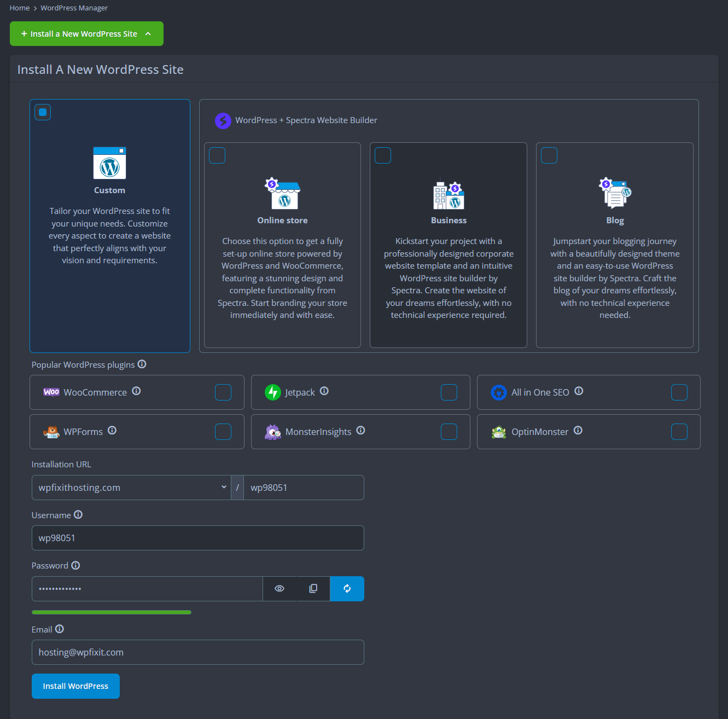Enable the WooCommerce plugin checkbox
Viewport: 728px width, 719px height.
pos(223,392)
